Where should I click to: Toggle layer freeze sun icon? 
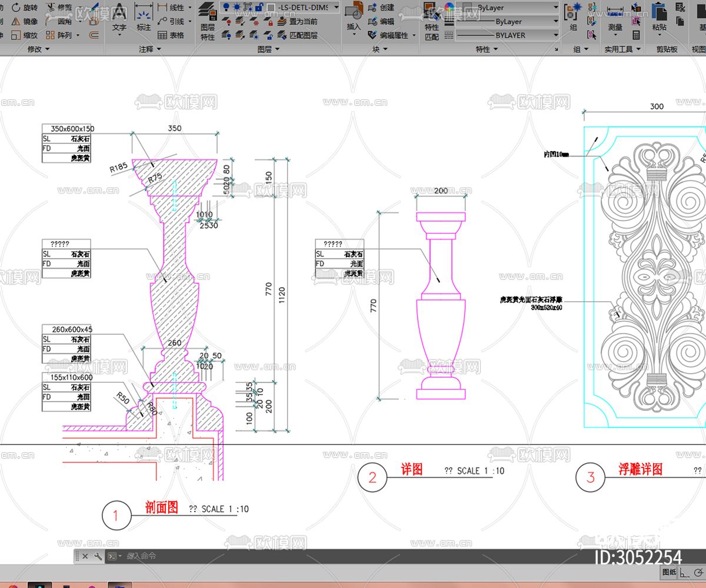pos(237,8)
